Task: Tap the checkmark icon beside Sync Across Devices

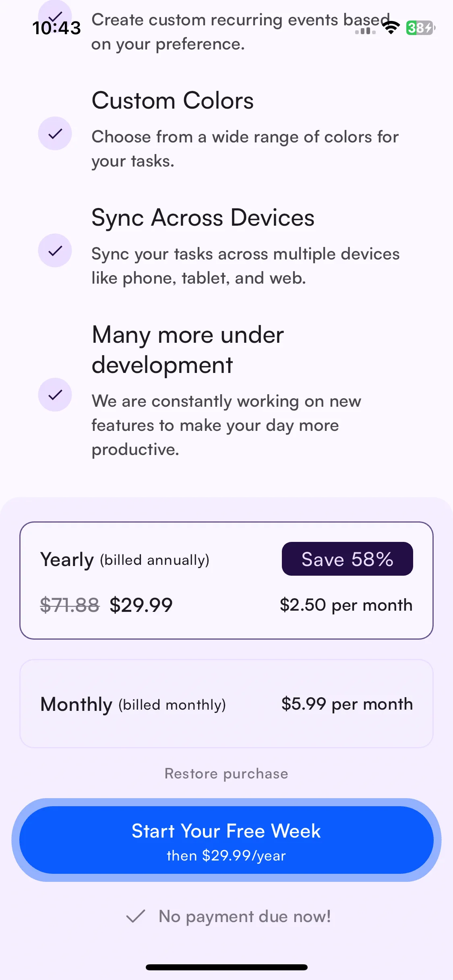Action: [55, 251]
